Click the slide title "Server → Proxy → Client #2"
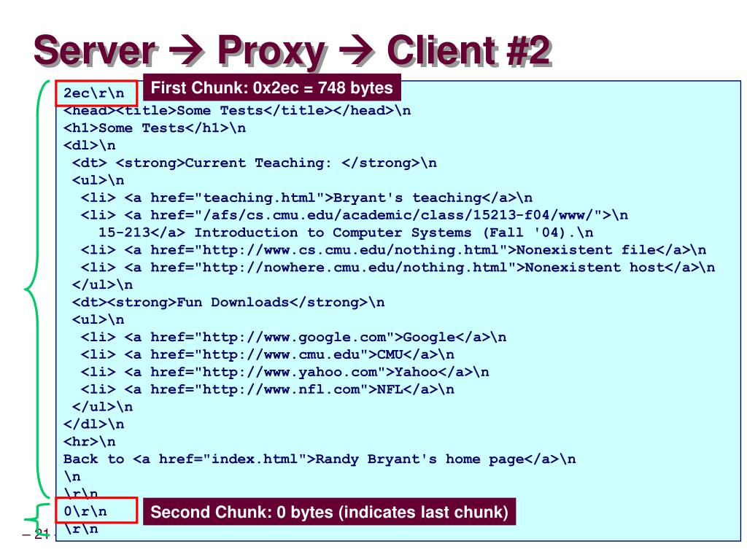 [x=293, y=50]
